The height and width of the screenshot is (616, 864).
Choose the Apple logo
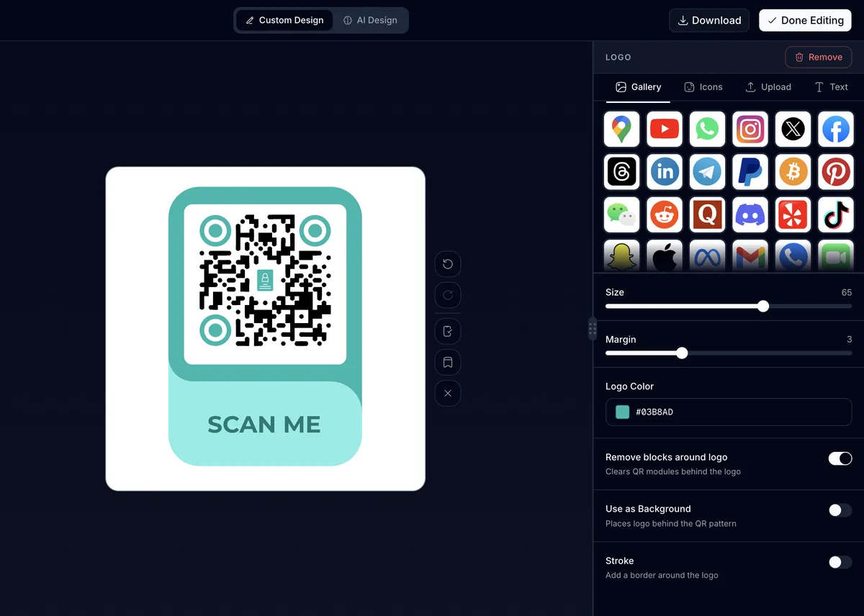665,255
